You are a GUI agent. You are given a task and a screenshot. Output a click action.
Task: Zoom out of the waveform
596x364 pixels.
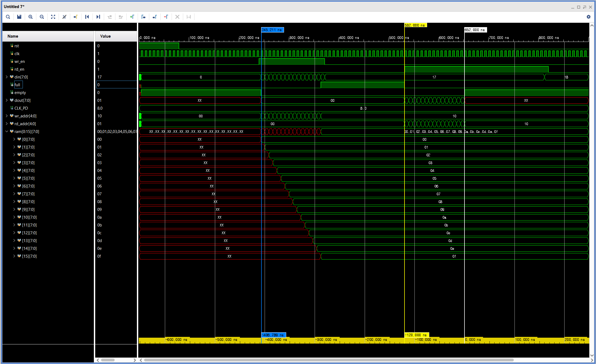(x=42, y=17)
